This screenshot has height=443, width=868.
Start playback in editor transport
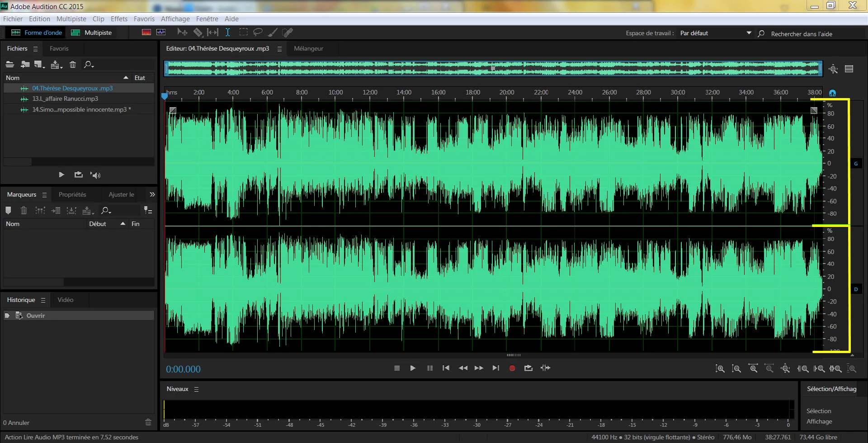(413, 368)
